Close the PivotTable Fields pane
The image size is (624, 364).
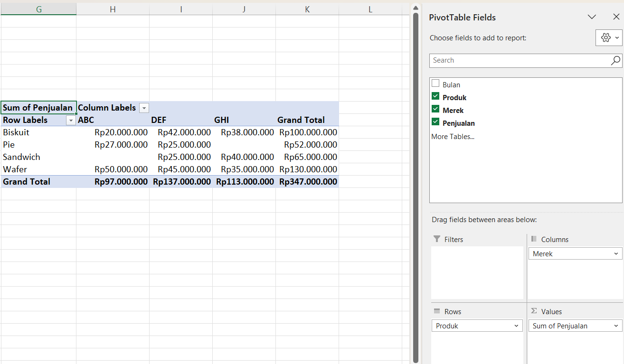tap(616, 17)
